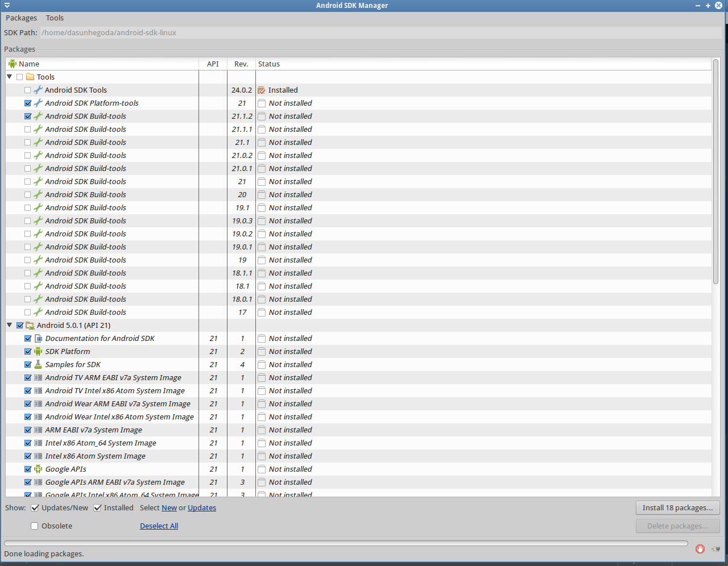
Task: Click the Android 5.0.1 (API 21) folder icon
Action: point(30,325)
